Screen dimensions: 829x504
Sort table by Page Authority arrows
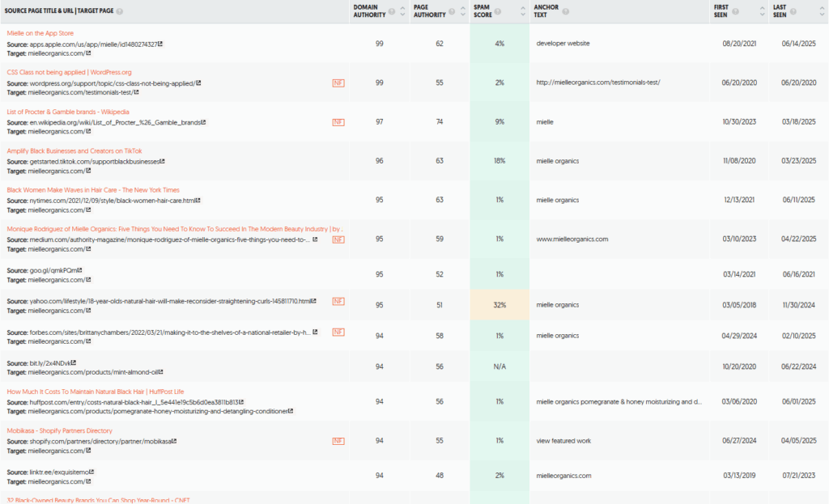click(463, 11)
